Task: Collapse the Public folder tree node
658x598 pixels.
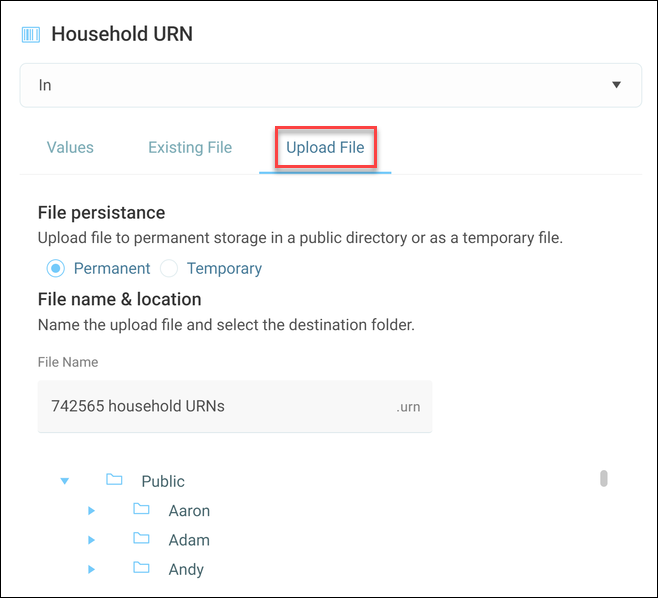Action: pos(65,481)
